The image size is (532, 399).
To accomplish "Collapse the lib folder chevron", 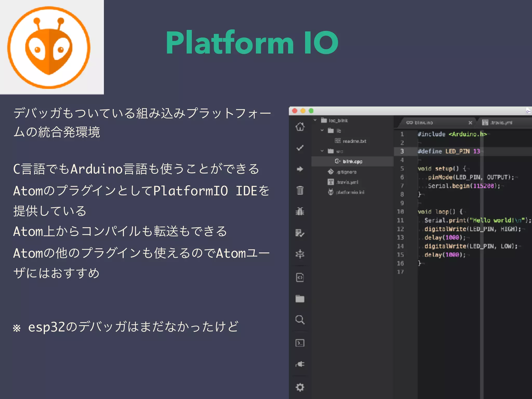I will coord(322,130).
